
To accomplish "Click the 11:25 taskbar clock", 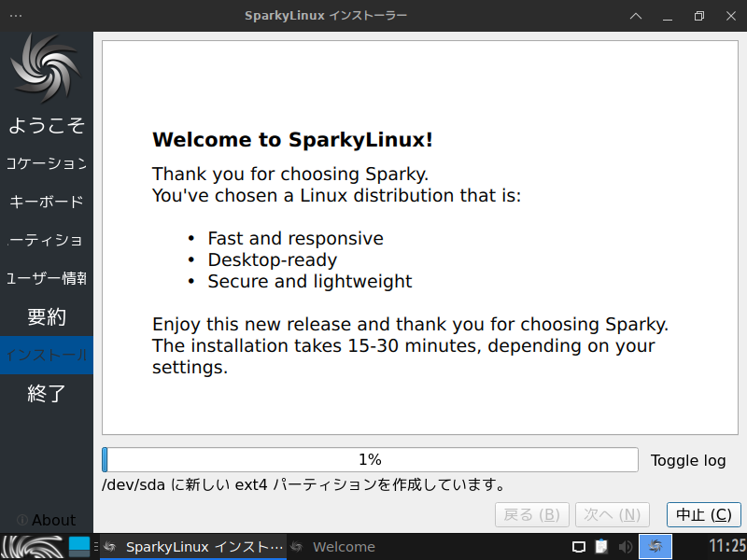I will pyautogui.click(x=727, y=546).
